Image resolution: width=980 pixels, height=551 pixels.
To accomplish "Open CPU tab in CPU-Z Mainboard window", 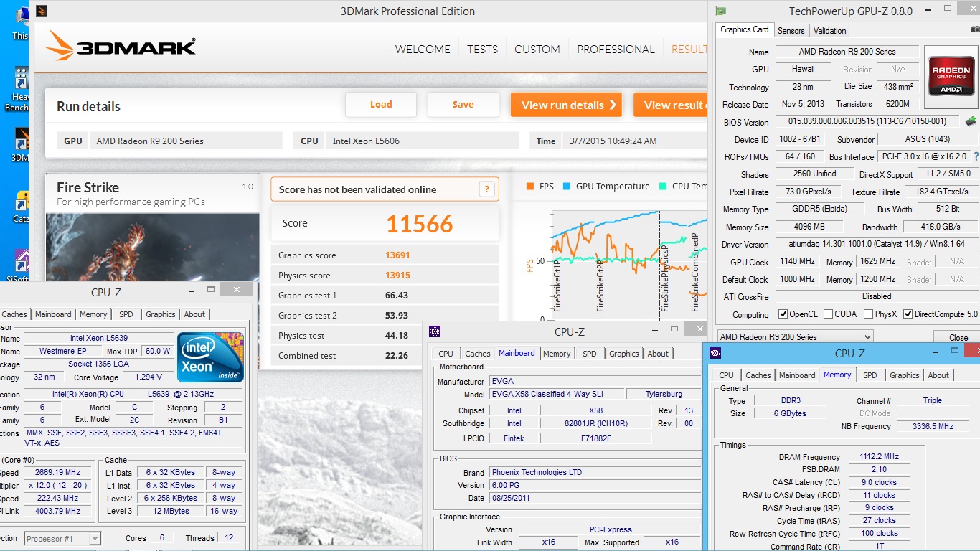I will pyautogui.click(x=446, y=354).
